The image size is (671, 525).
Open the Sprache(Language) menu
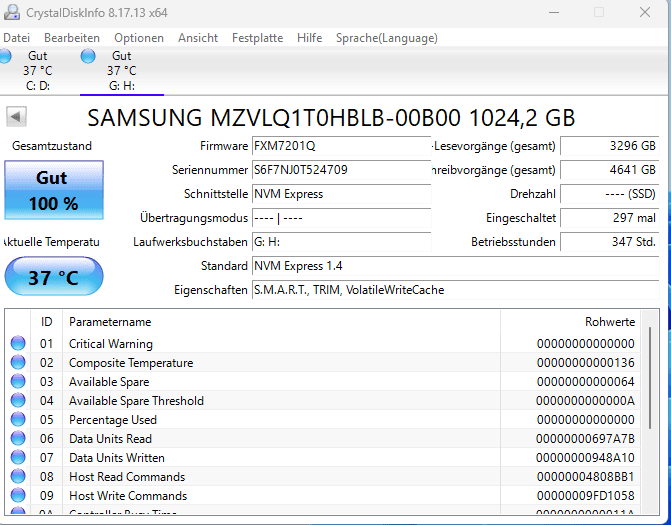pyautogui.click(x=387, y=38)
